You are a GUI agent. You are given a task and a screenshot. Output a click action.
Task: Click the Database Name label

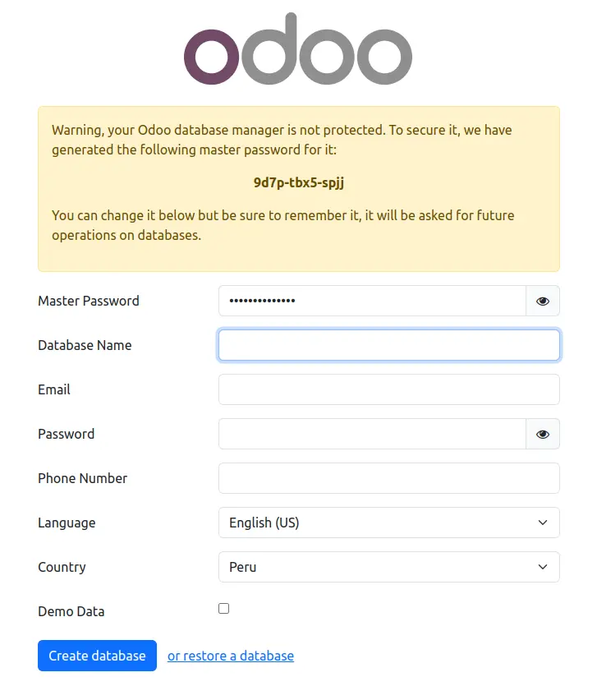85,345
